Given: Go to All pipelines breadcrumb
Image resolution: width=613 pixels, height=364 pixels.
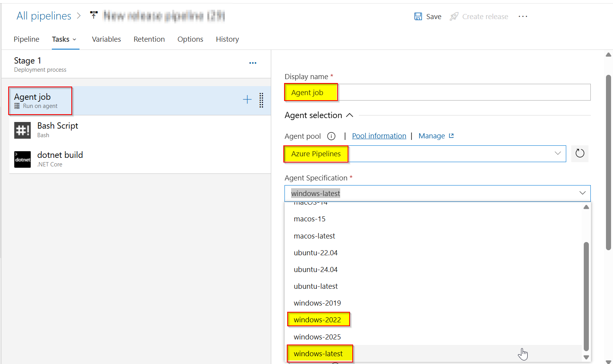Looking at the screenshot, I should [44, 16].
